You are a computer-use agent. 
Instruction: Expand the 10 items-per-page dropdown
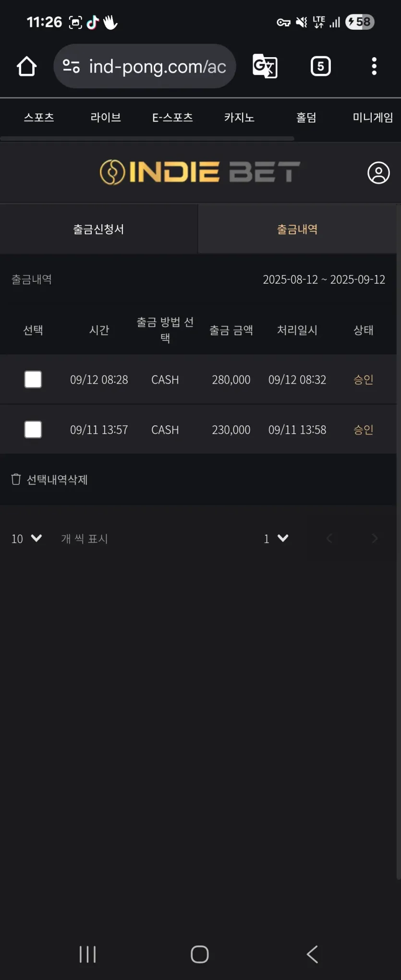tap(26, 539)
